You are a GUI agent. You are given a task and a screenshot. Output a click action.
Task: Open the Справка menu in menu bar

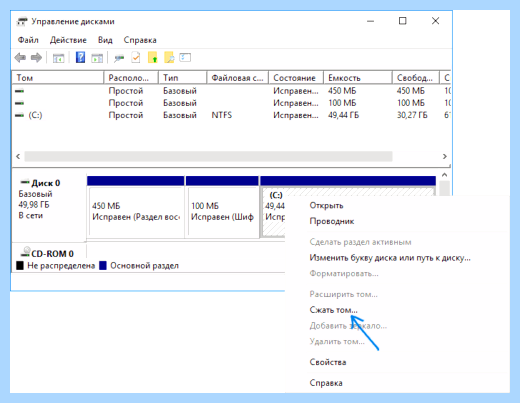pyautogui.click(x=140, y=40)
